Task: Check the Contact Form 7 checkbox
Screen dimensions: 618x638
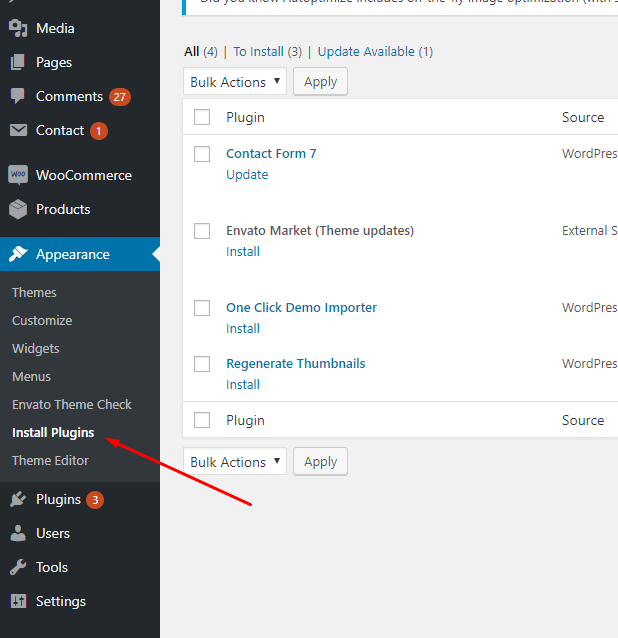Action: (x=202, y=154)
